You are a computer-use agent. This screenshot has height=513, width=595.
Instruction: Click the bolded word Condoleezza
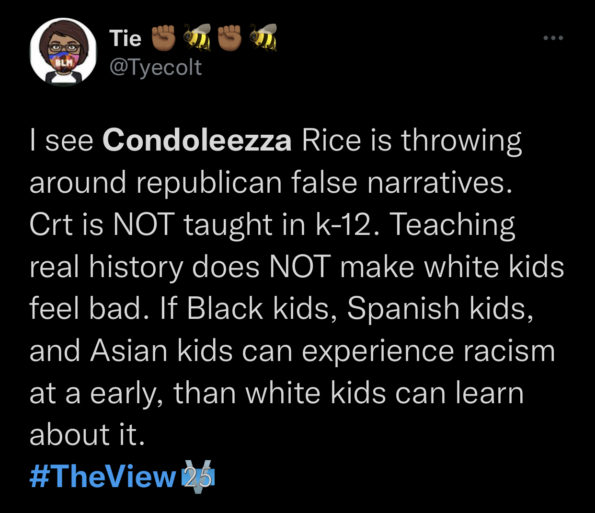[x=197, y=140]
